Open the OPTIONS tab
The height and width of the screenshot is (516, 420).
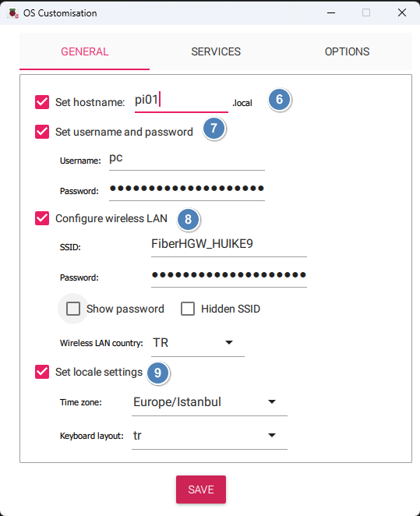click(x=347, y=51)
